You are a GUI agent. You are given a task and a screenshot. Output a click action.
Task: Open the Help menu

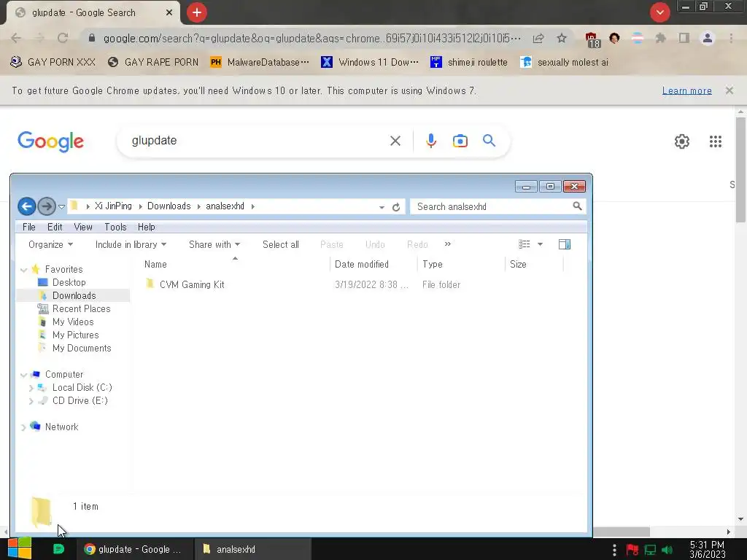tap(146, 227)
